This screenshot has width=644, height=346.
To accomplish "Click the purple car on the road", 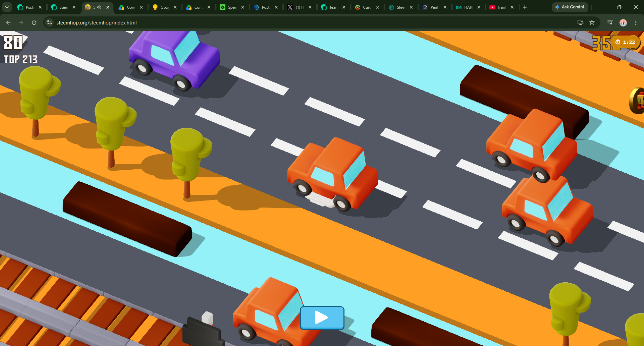I will [x=174, y=60].
